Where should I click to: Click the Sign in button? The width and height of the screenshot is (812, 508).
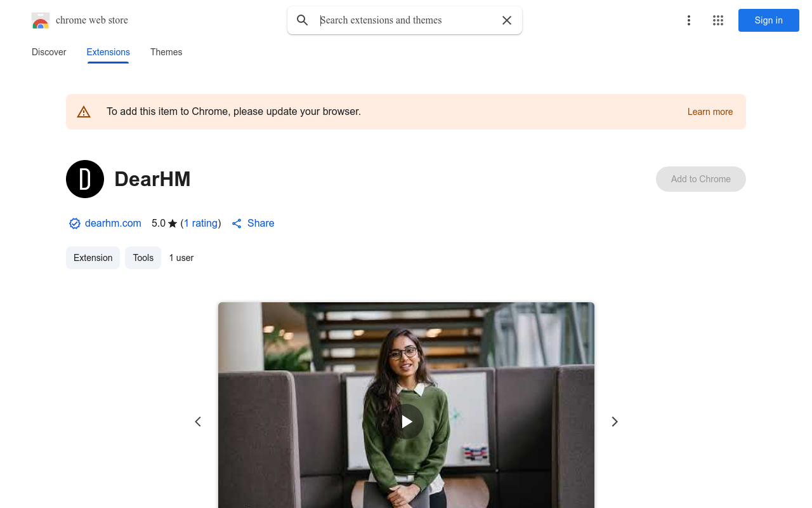769,20
